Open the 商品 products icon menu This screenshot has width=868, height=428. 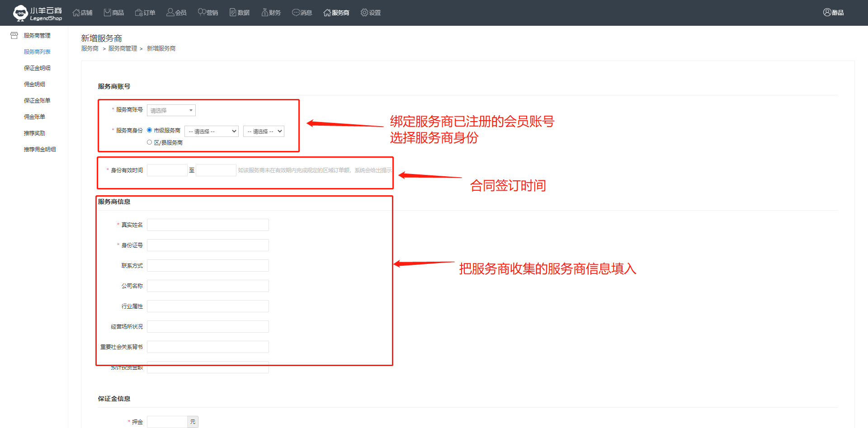point(108,13)
